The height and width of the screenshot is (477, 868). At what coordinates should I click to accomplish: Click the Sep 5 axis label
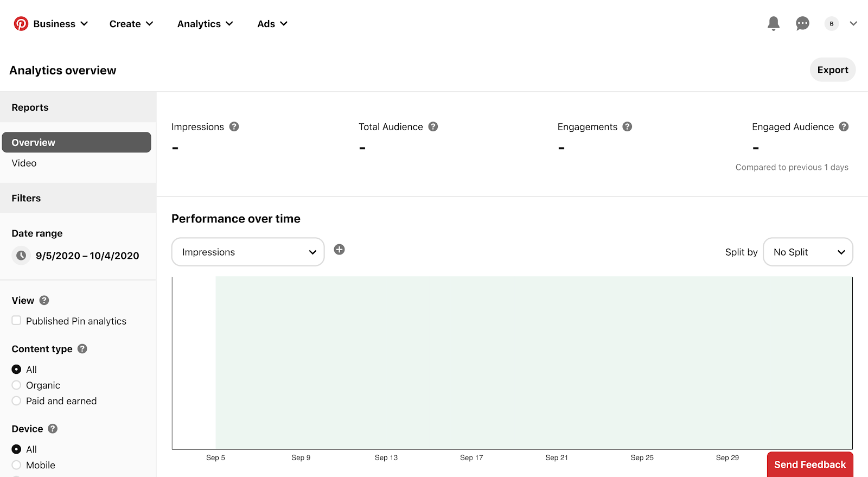click(x=215, y=457)
